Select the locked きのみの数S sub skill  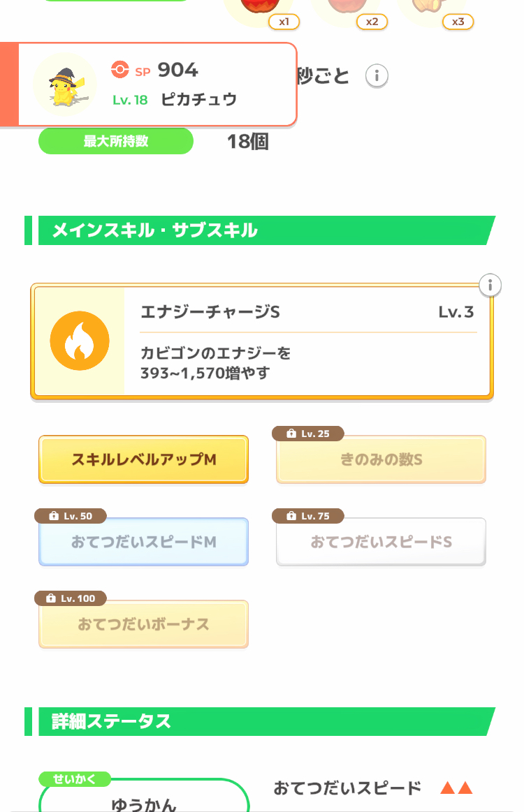click(x=381, y=460)
